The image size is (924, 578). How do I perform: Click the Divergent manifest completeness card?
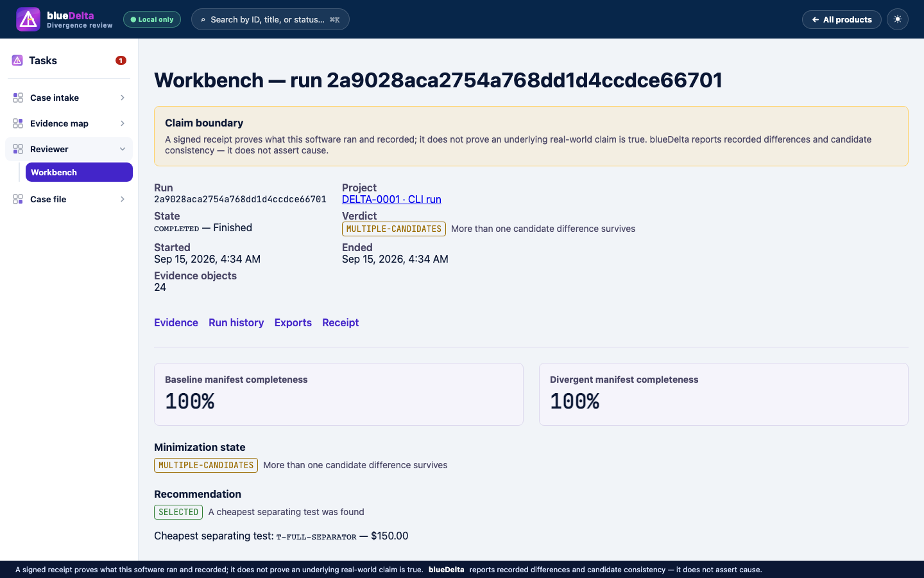coord(724,394)
